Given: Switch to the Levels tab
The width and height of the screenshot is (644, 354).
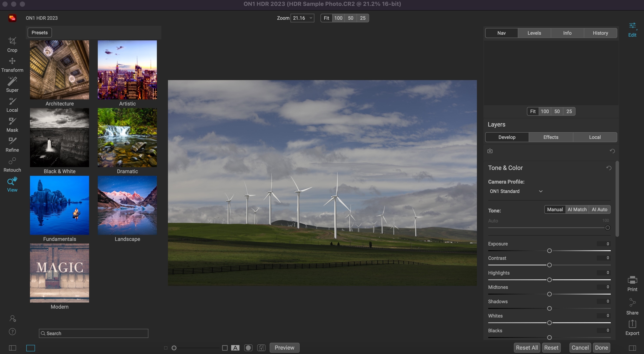Looking at the screenshot, I should (x=534, y=33).
